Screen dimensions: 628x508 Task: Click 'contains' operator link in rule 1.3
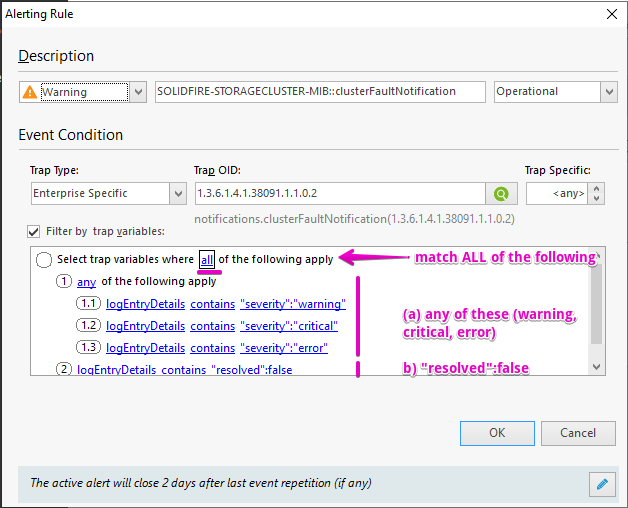click(212, 348)
